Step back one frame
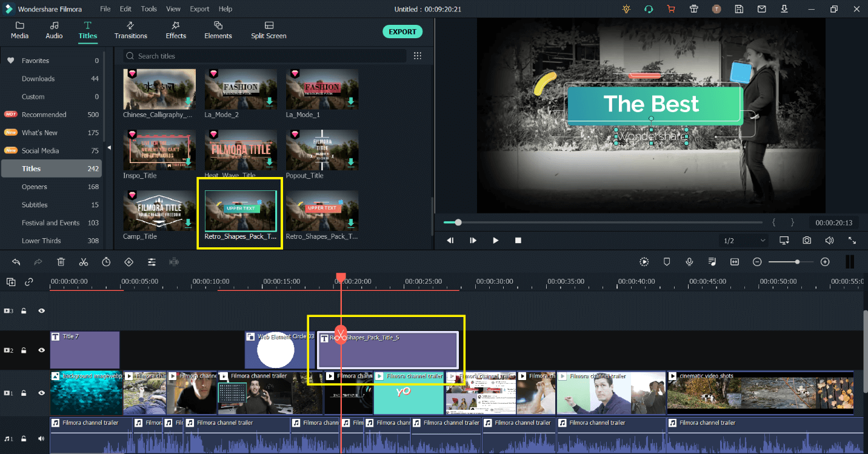Viewport: 868px width, 454px height. (x=450, y=241)
